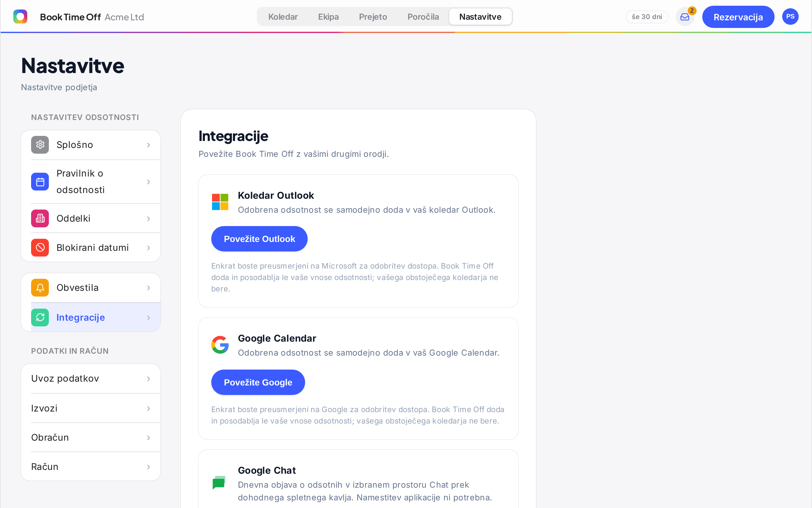Screen dimensions: 812x508
Task: Click the 'NASTAVITEV ODSOTNOSTI' section label
Action: point(85,117)
